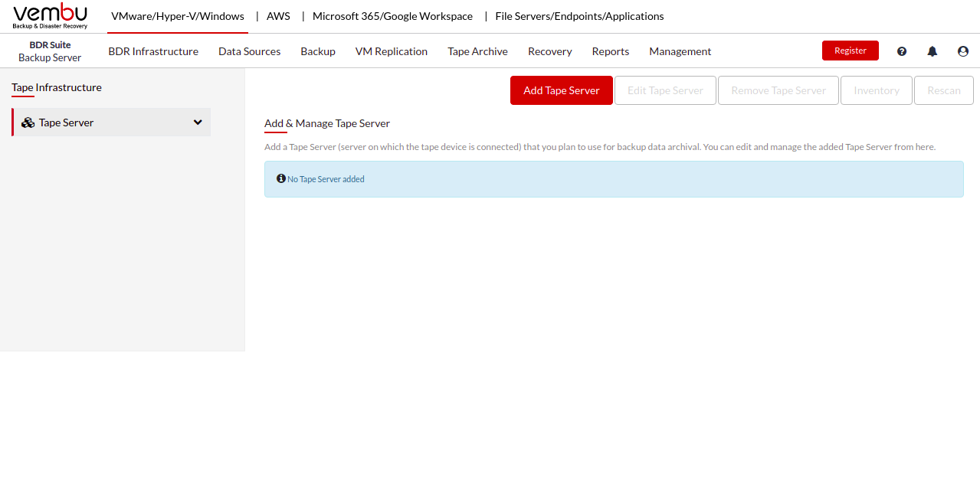Open the Tape Archive menu
This screenshot has height=503, width=980.
click(477, 51)
